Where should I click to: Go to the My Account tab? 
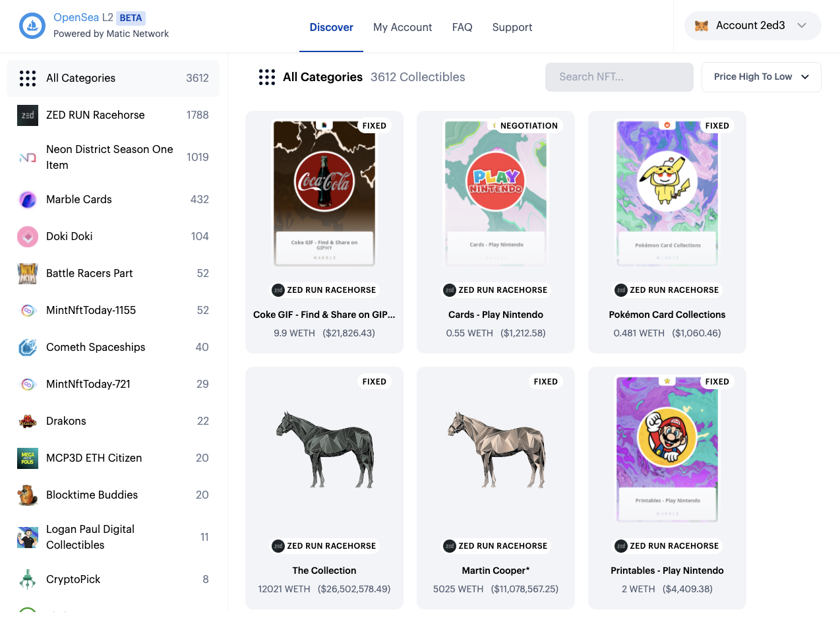pos(403,27)
